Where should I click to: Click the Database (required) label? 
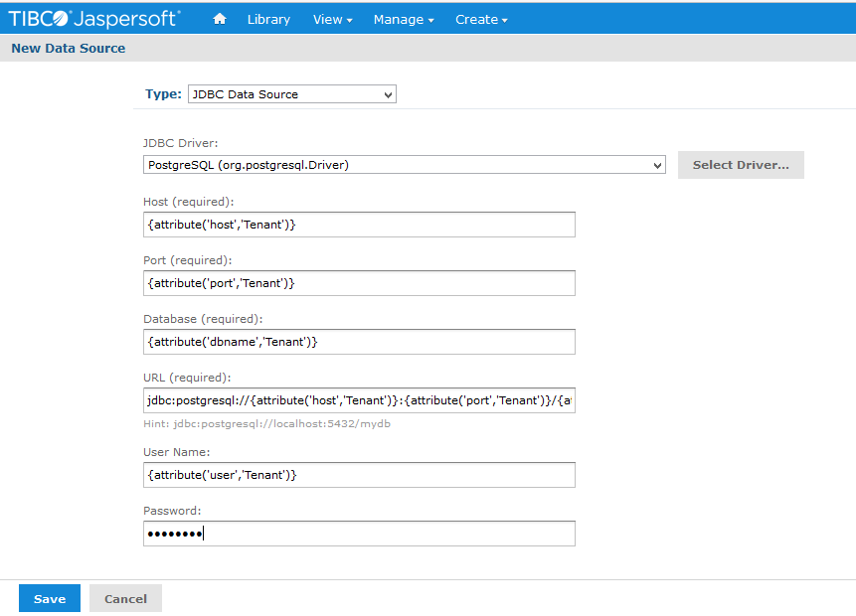(x=203, y=319)
